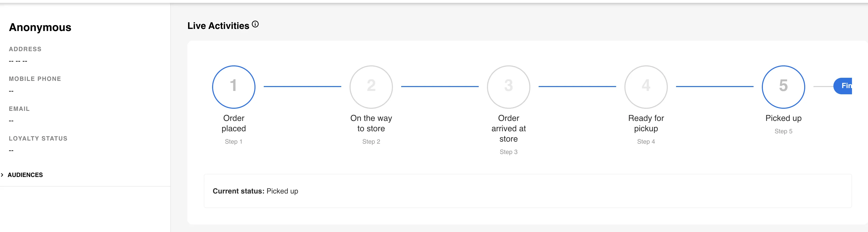Expand the Audiences section chevron

tap(2, 175)
